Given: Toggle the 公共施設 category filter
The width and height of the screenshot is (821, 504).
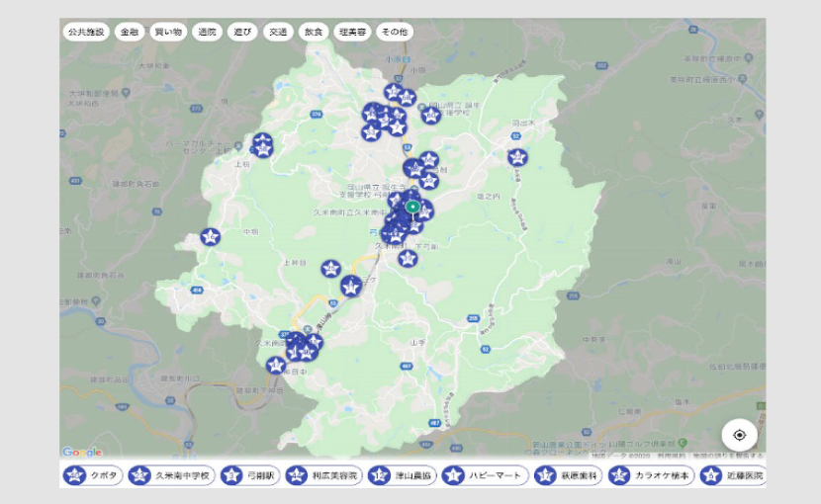Looking at the screenshot, I should click(86, 32).
